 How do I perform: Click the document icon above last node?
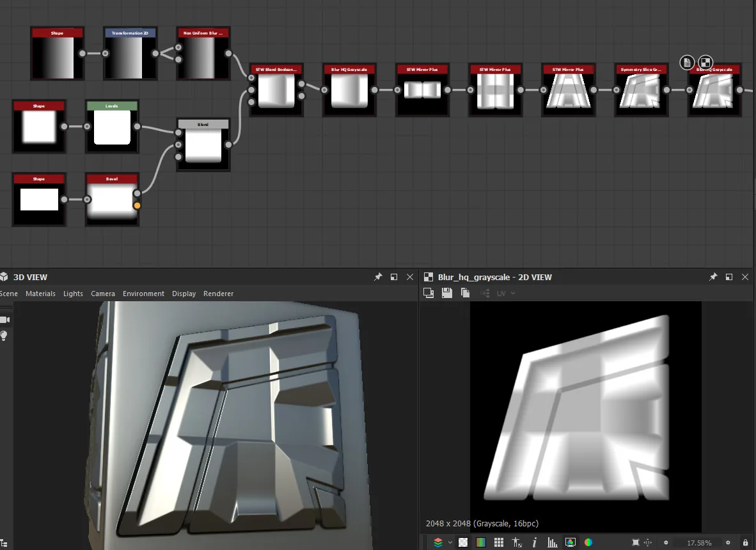point(687,62)
